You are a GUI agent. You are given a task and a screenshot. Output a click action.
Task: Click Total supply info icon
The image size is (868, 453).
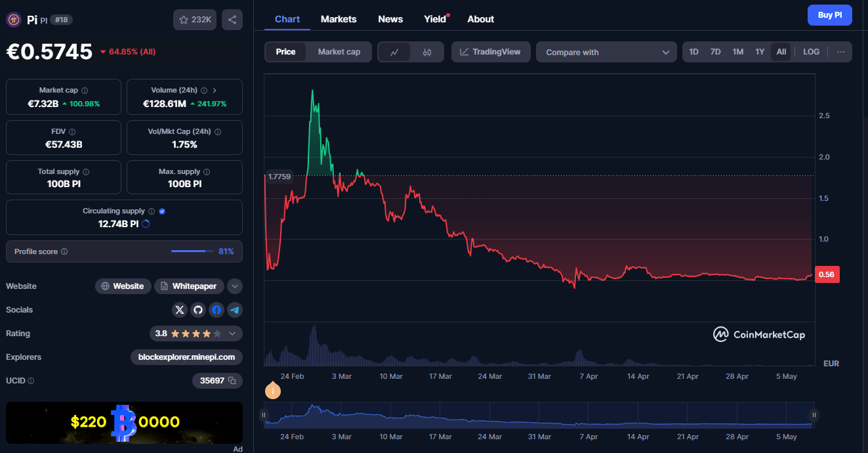[x=86, y=172]
